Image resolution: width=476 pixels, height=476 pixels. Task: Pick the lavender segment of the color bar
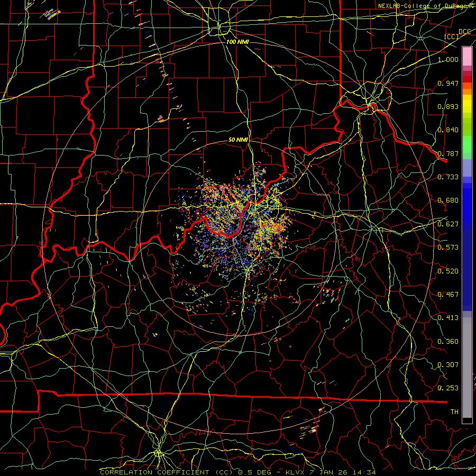coord(467,168)
